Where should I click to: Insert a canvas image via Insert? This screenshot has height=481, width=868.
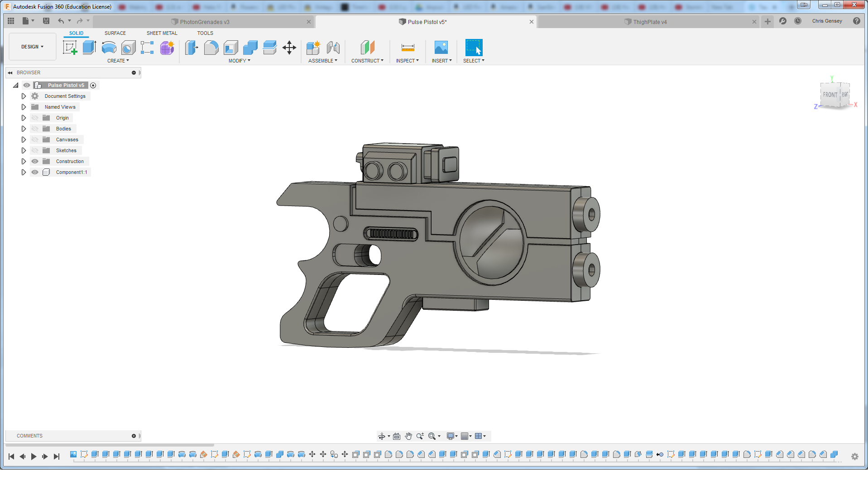441,47
